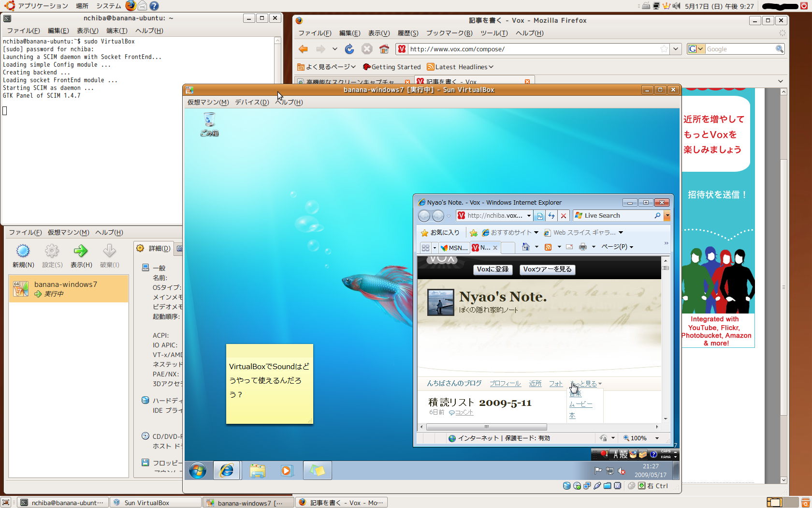Click the Windows 7 Start orb in the guest

198,470
